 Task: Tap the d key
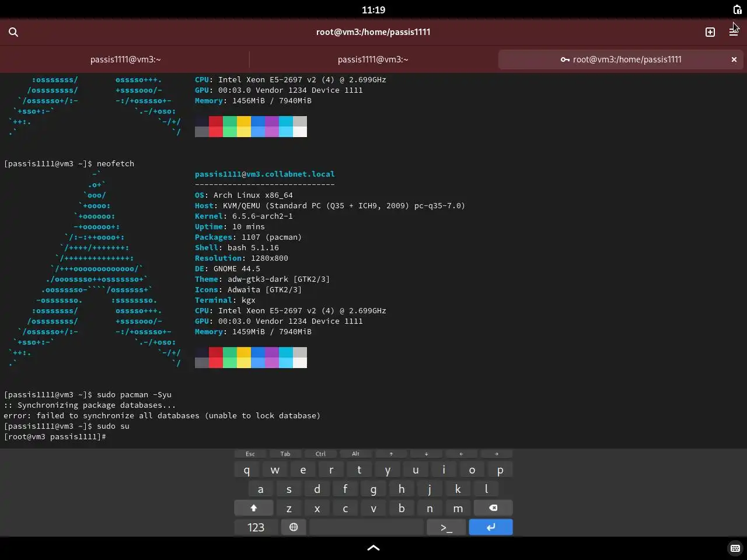point(317,489)
